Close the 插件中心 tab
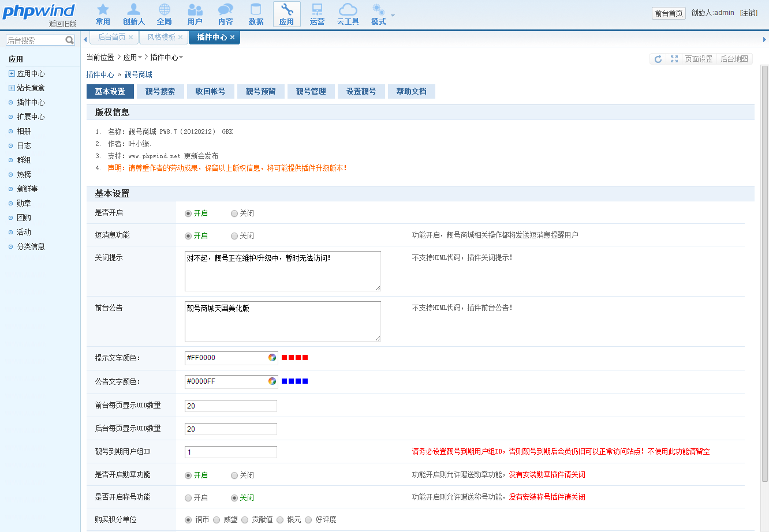769x532 pixels. [x=232, y=37]
